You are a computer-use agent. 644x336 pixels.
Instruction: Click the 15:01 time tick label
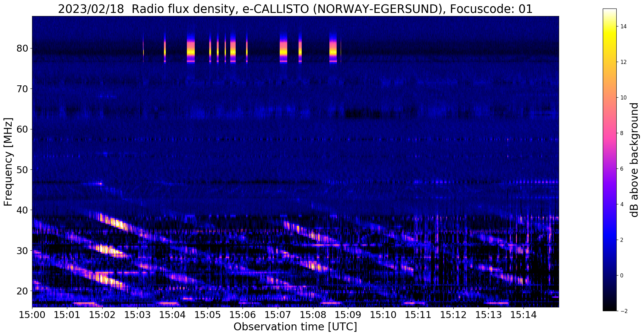[x=67, y=315]
